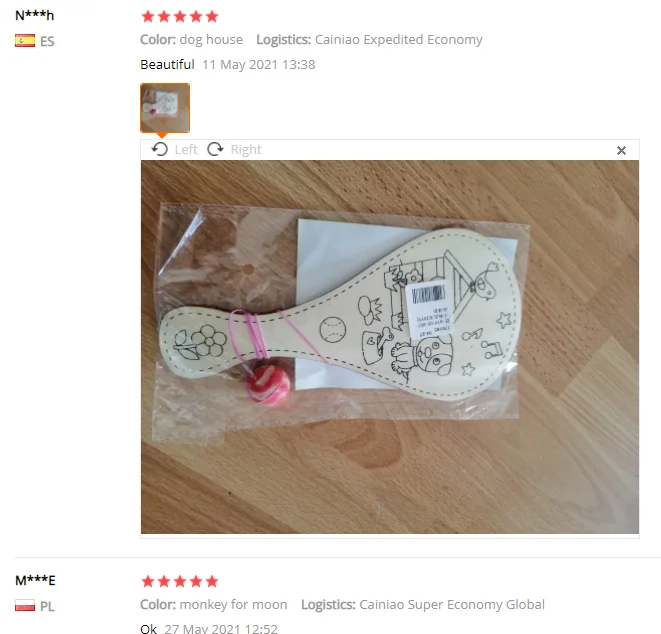This screenshot has height=634, width=661.
Task: Click the PL country code label
Action: pyautogui.click(x=47, y=606)
